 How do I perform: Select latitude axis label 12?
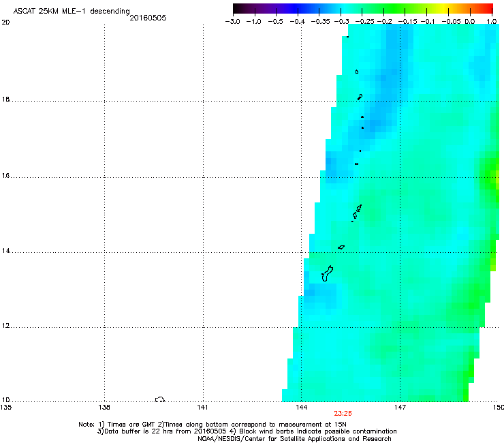coord(5,326)
